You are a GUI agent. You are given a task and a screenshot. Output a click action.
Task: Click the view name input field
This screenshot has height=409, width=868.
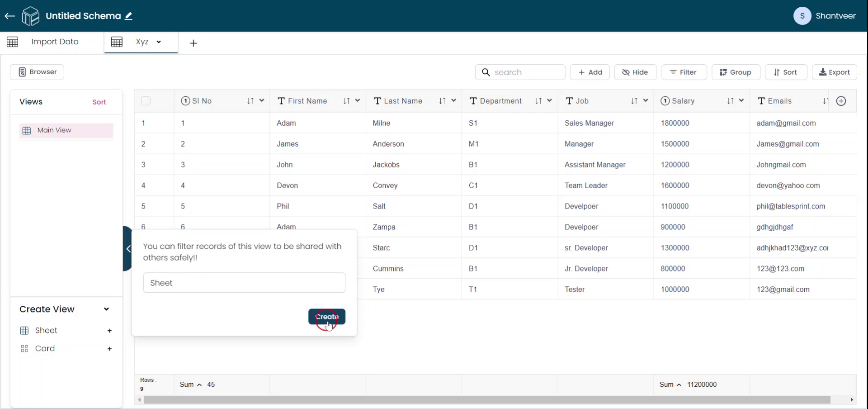tap(244, 283)
